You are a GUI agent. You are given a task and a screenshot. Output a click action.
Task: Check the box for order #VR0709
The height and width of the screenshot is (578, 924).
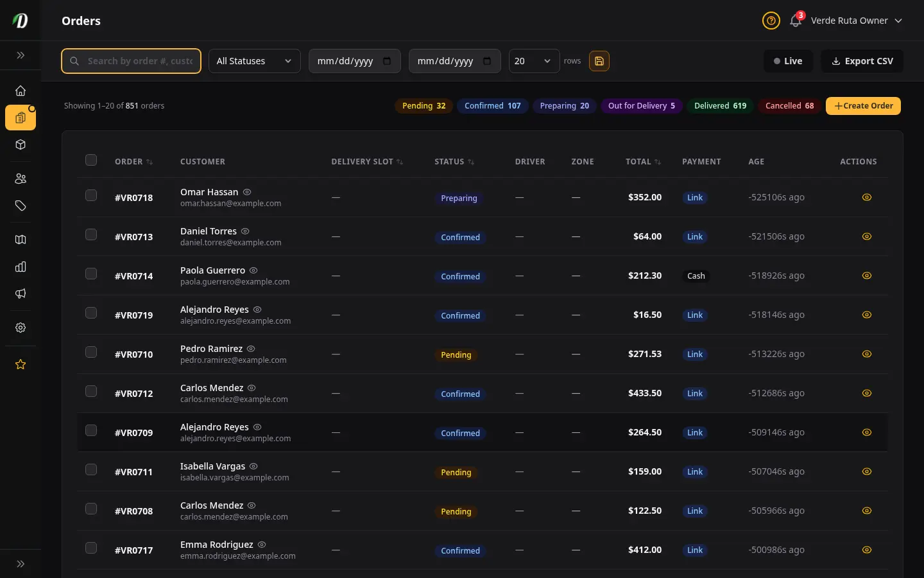[x=91, y=430]
